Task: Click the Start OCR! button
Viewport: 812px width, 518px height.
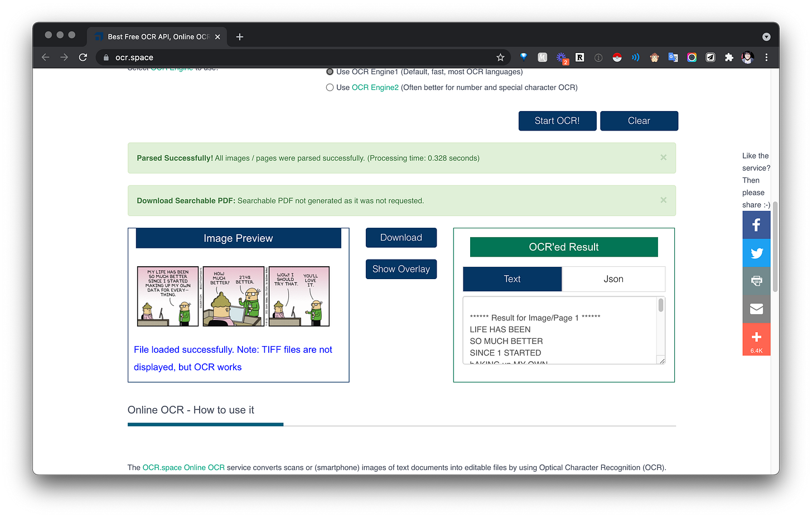Action: (x=557, y=121)
